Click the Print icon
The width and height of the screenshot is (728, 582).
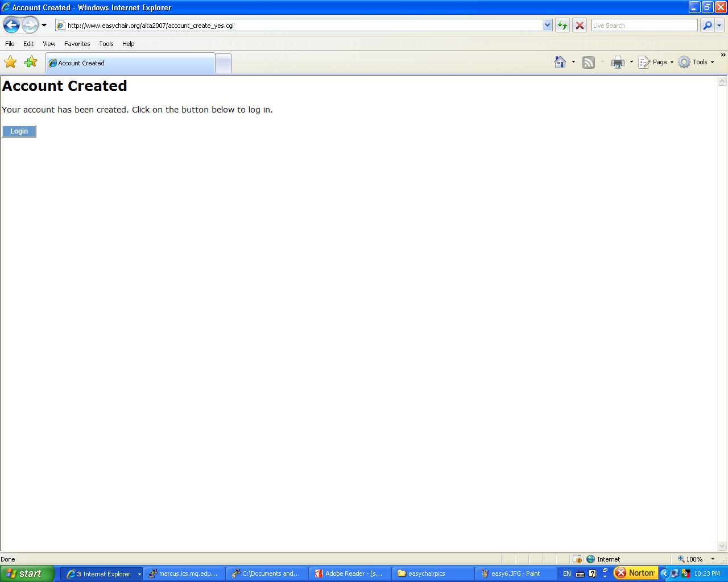click(x=618, y=63)
